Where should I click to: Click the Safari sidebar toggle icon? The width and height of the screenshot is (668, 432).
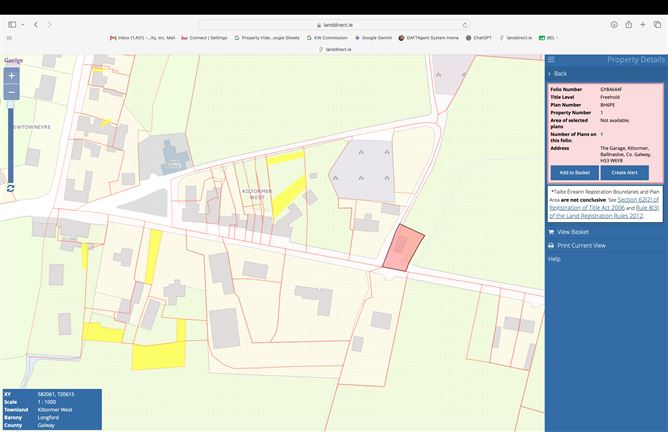pyautogui.click(x=12, y=25)
